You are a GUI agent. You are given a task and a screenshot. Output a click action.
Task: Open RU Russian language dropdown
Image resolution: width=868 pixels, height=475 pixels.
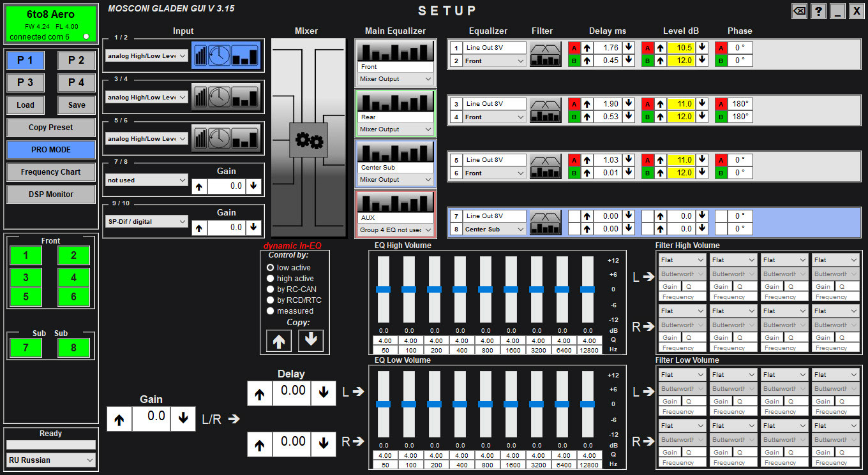(51, 460)
